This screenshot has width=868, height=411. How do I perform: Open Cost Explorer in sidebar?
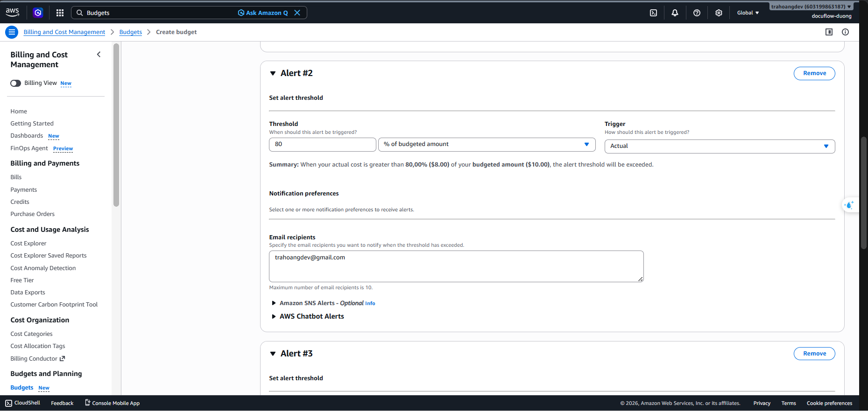(x=28, y=244)
